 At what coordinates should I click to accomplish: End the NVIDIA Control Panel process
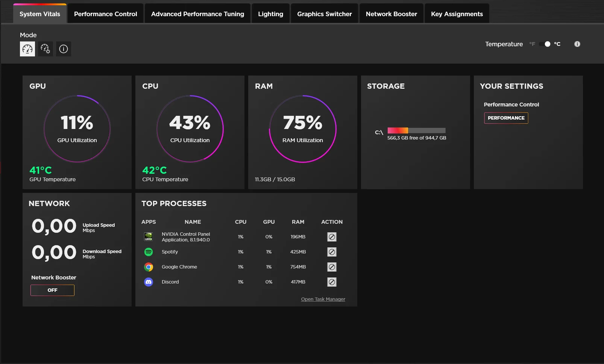click(x=332, y=237)
